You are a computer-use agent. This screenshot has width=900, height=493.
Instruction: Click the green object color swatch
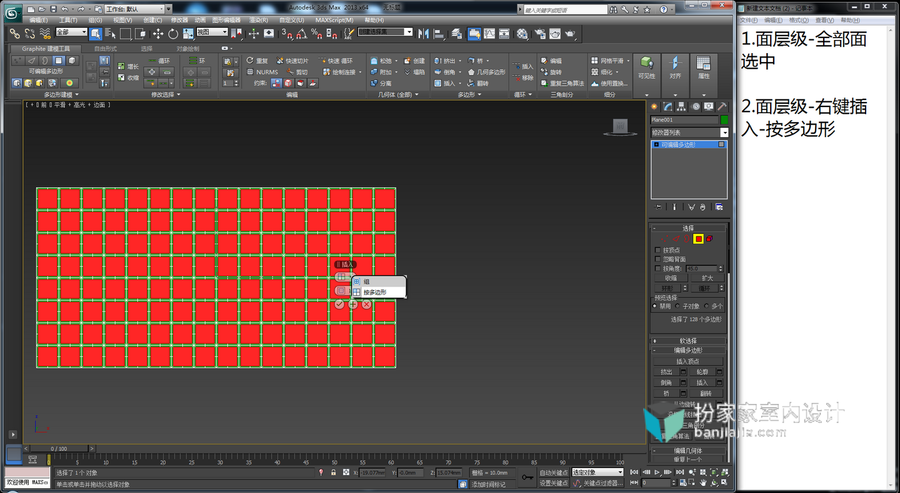click(724, 120)
